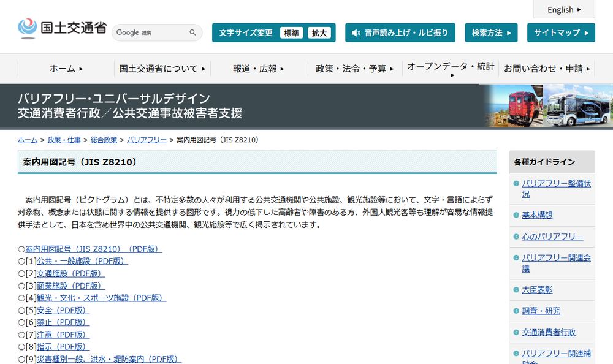Click the speaker icon in 音声読み上げ button
613x364 pixels.
(356, 33)
